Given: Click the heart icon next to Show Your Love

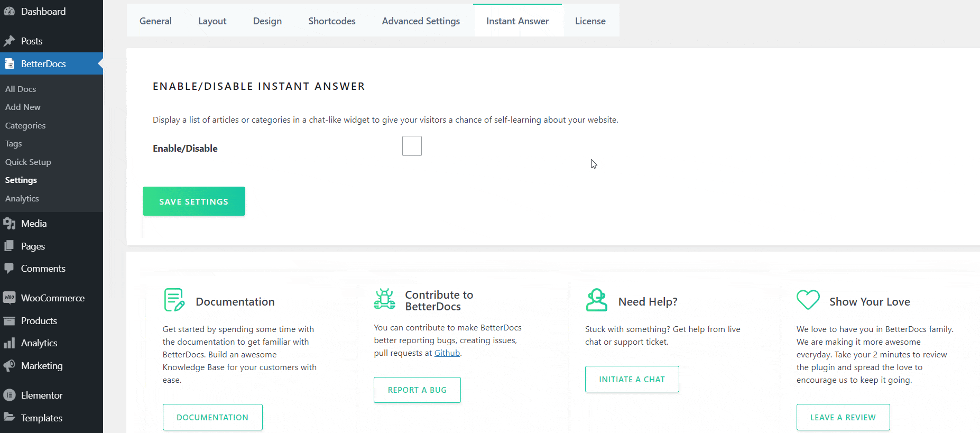Looking at the screenshot, I should tap(808, 299).
